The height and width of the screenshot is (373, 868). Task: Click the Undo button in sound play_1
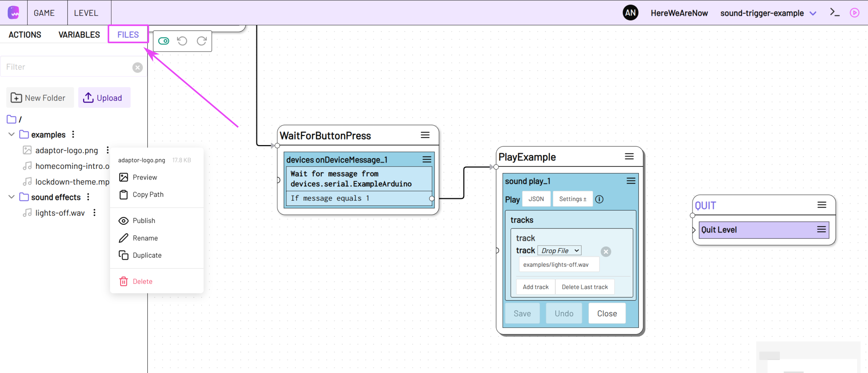[564, 314]
